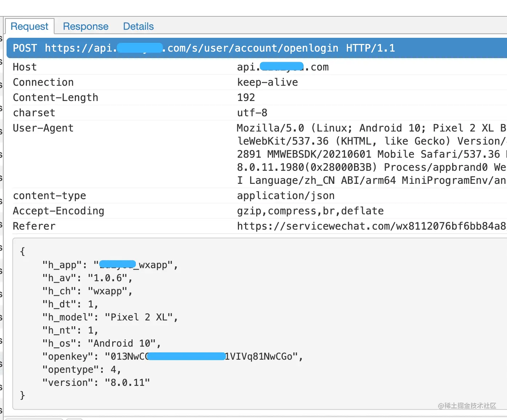This screenshot has width=507, height=420.
Task: Open the Details tab
Action: click(138, 27)
